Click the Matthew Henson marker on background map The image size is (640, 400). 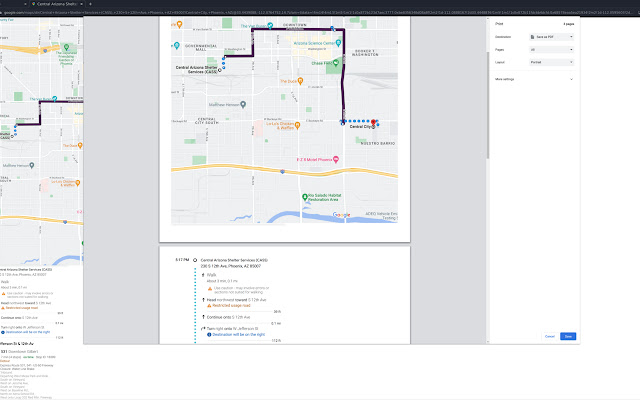31,165
